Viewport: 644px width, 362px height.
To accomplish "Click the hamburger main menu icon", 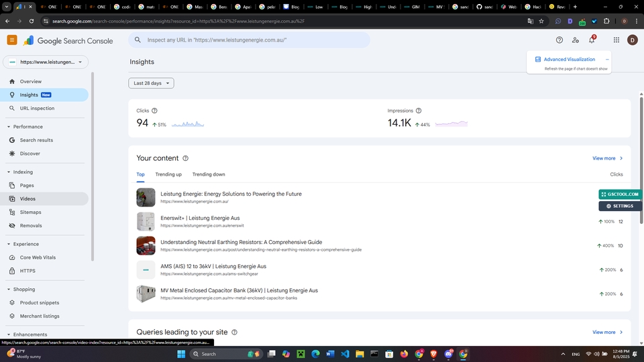I will click(x=12, y=40).
